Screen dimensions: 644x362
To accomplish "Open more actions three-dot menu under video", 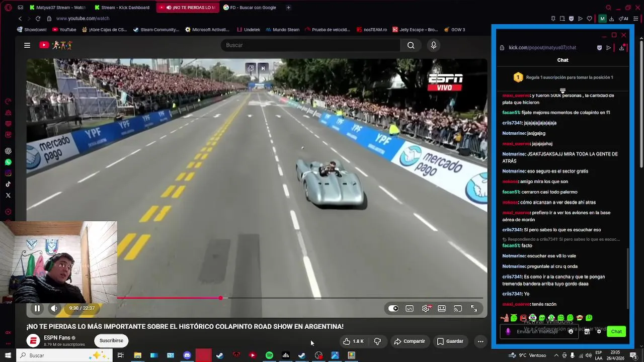I will [480, 341].
